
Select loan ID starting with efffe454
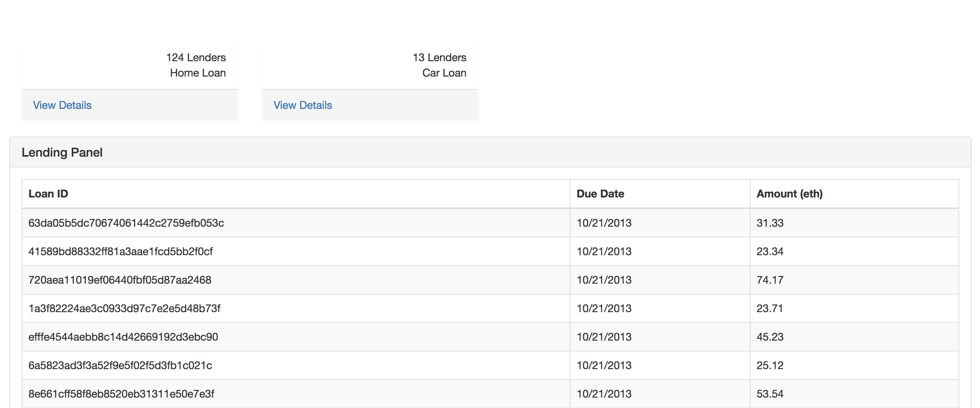point(123,337)
